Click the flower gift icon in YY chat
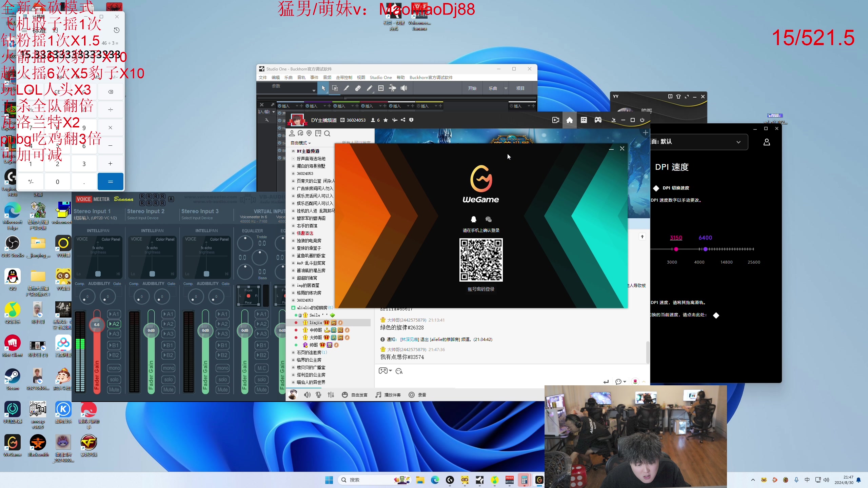Screen dimensions: 868x488 coord(635,382)
